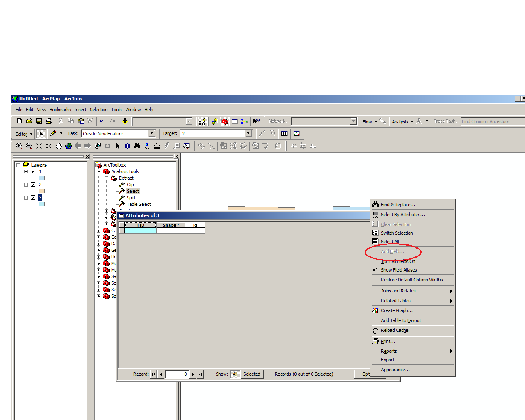Toggle layer 2 visibility checkbox

click(x=33, y=185)
